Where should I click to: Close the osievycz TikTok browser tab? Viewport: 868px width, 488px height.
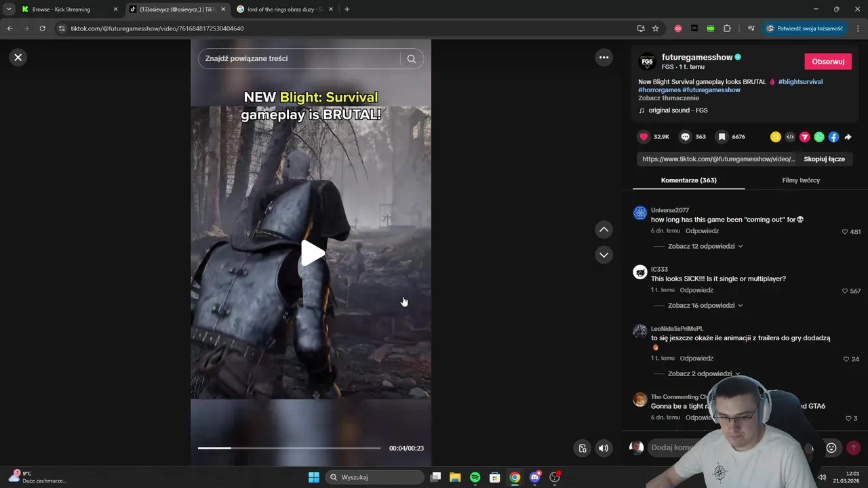[223, 9]
